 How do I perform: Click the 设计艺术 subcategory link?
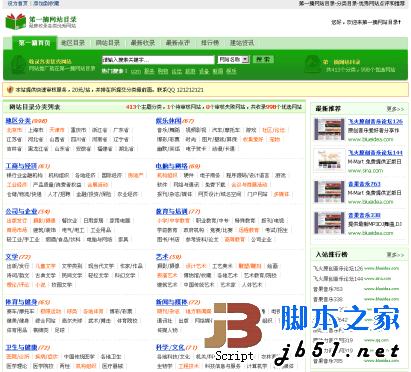pyautogui.click(x=196, y=266)
